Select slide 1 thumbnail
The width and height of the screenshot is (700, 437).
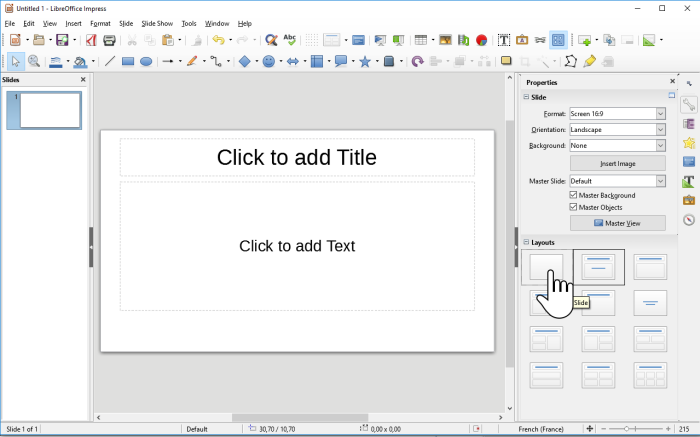(x=44, y=110)
